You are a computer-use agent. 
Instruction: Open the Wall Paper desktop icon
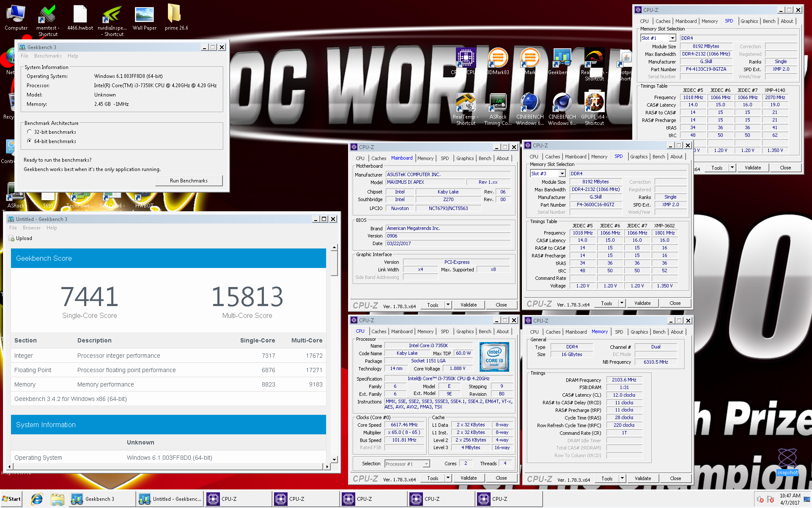coord(144,18)
